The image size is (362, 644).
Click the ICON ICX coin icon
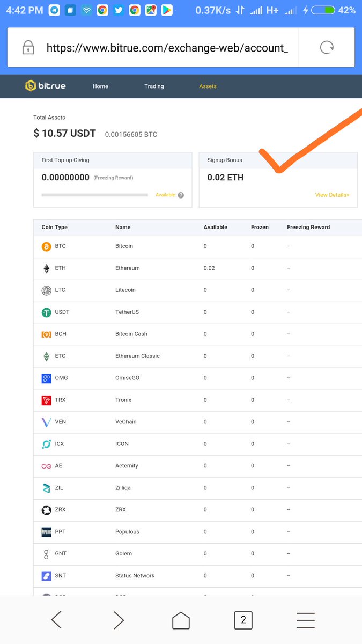coord(47,444)
